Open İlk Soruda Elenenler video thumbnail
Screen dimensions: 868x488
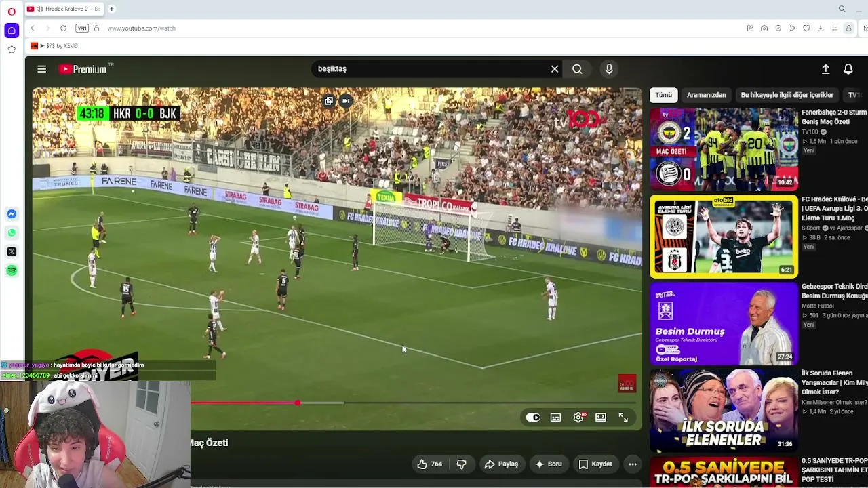(x=724, y=411)
